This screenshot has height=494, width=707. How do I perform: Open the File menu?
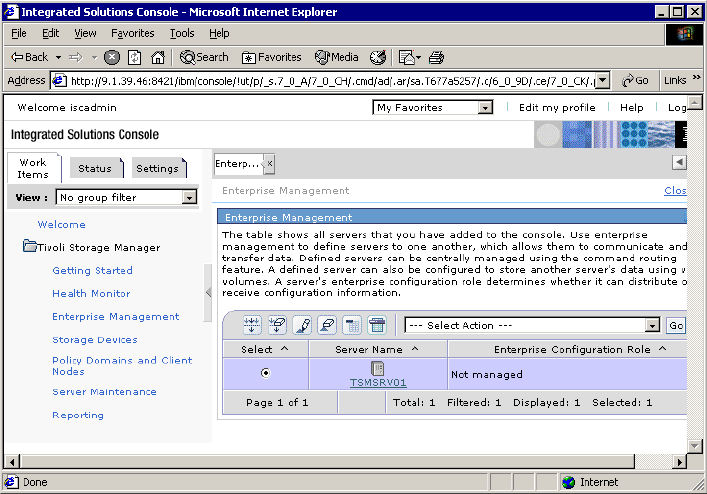point(18,33)
